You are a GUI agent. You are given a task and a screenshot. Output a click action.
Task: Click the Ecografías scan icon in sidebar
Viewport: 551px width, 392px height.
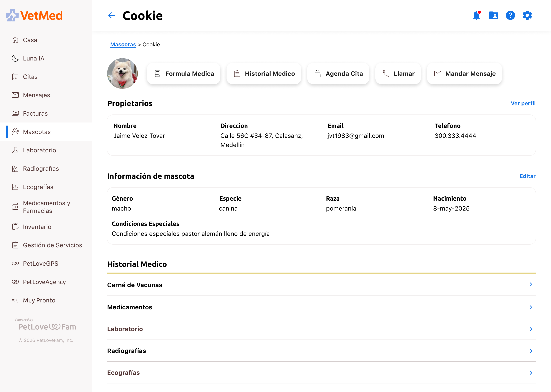[15, 187]
